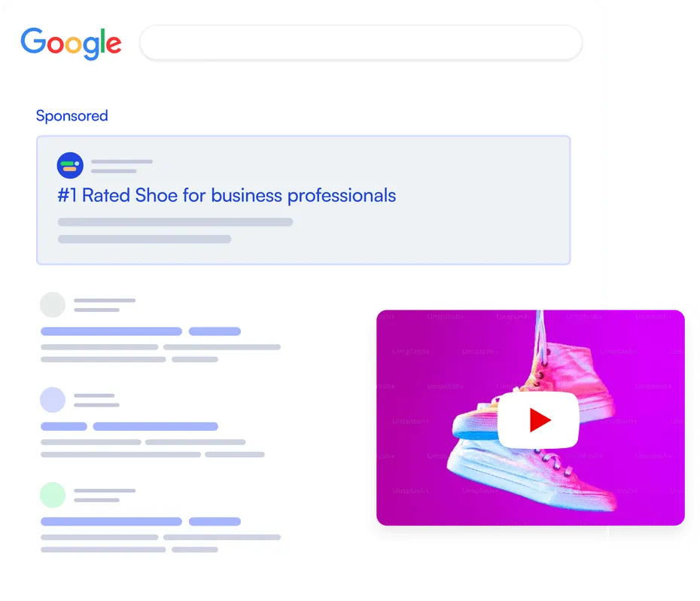Image resolution: width=700 pixels, height=601 pixels.
Task: Click the short blue pill starting second result title
Action: click(x=64, y=426)
